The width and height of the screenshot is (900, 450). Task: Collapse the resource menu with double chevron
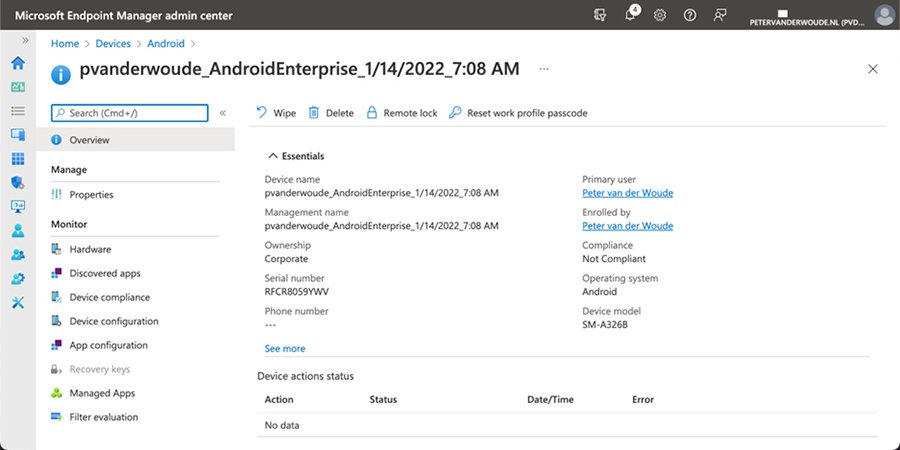pos(223,113)
